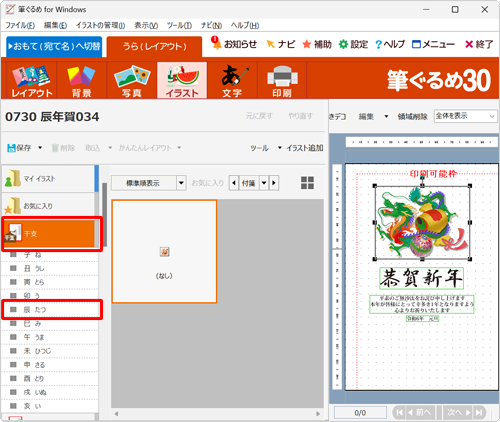Open the メニュー window

(433, 44)
